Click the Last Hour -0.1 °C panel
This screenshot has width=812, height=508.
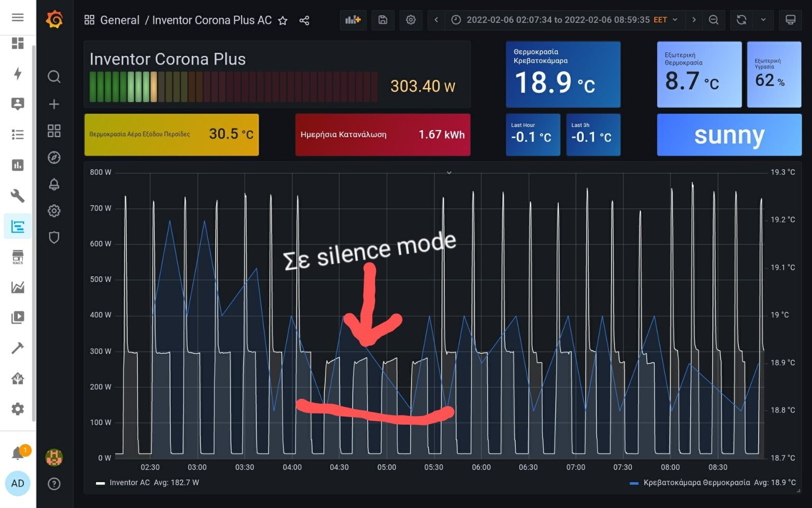pyautogui.click(x=533, y=135)
